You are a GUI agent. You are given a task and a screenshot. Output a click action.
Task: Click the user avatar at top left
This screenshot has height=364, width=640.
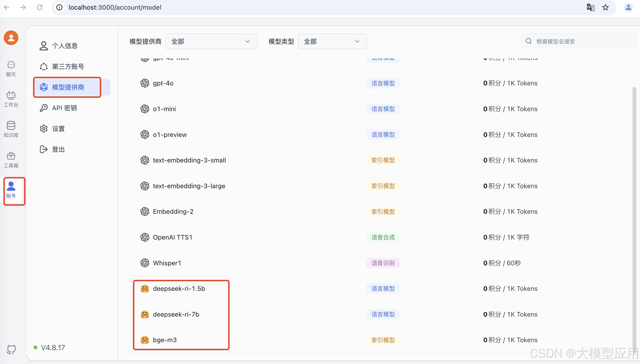[x=11, y=38]
